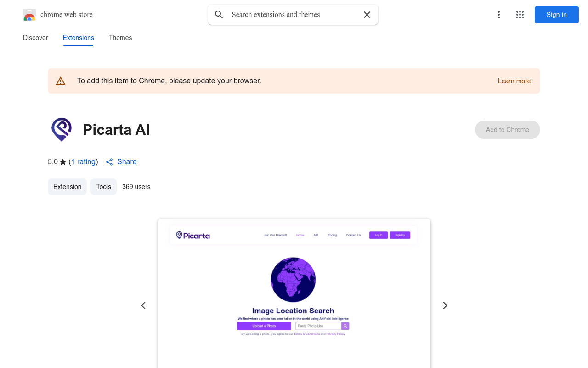This screenshot has height=368, width=588.
Task: Show next screenshot with right arrow
Action: point(445,305)
